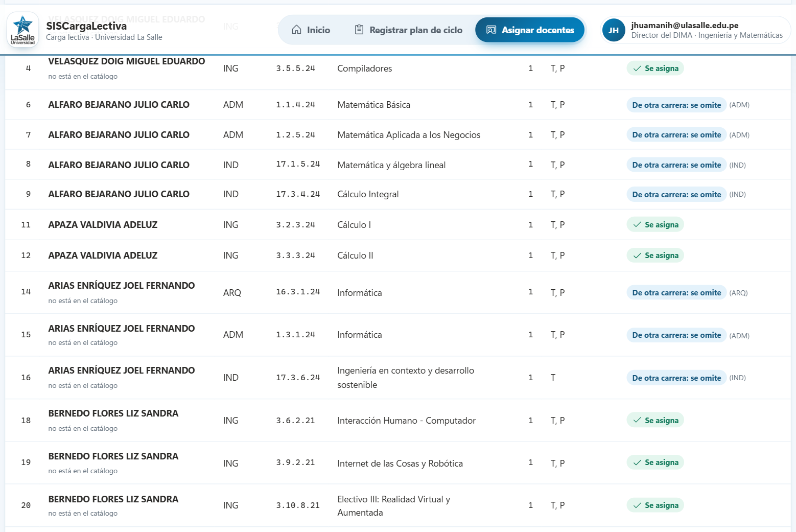The image size is (796, 532).
Task: Click the omite badge for Matemática y álgebra lineal
Action: click(676, 165)
